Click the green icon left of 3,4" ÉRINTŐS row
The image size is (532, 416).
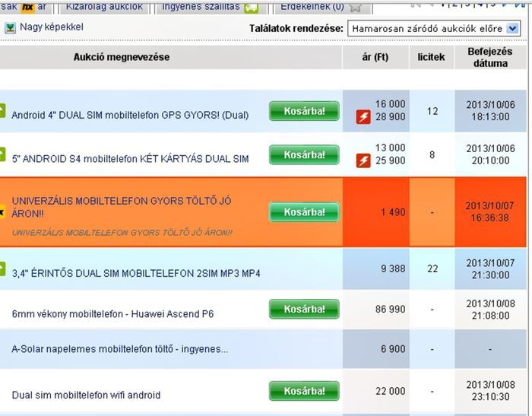[x=2, y=269]
